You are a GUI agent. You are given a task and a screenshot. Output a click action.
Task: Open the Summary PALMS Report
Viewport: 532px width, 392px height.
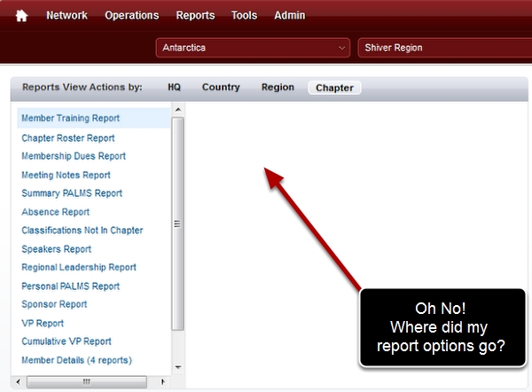pyautogui.click(x=72, y=193)
